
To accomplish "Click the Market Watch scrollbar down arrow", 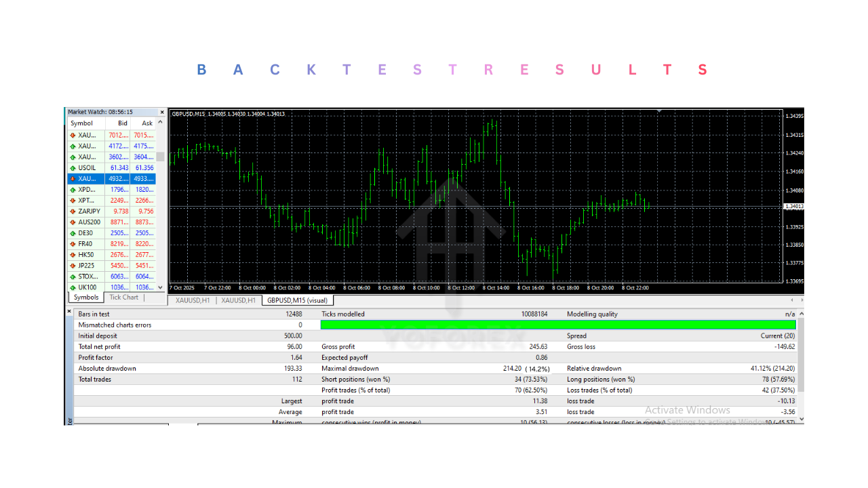I will [x=161, y=287].
